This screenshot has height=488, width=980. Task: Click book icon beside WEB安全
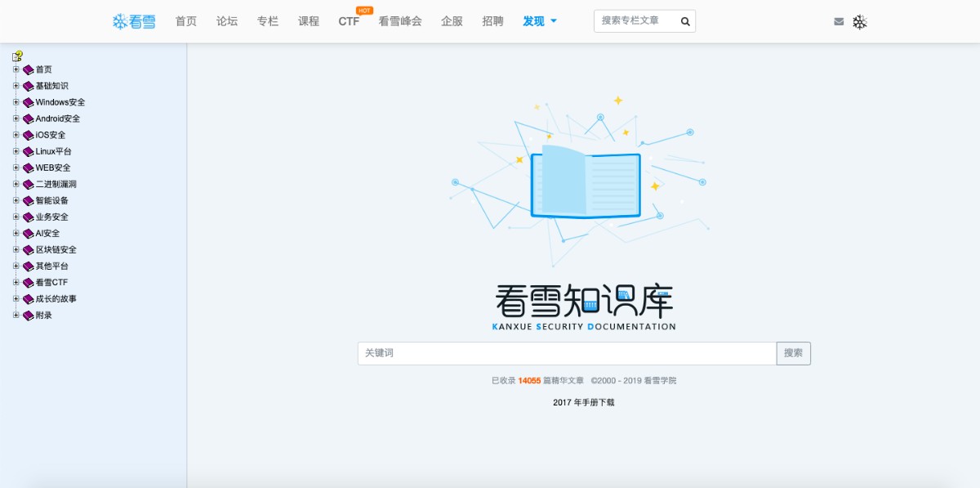[x=29, y=168]
